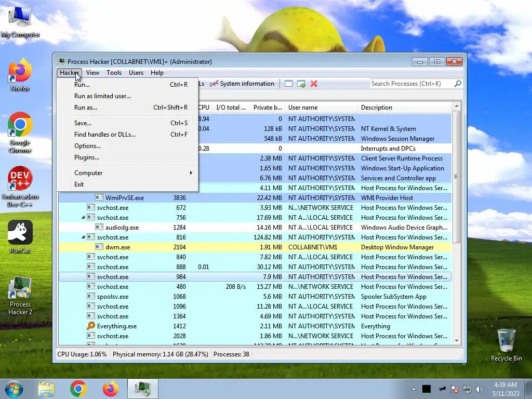
Task: Click the scrollbar up arrow
Action: [456, 106]
